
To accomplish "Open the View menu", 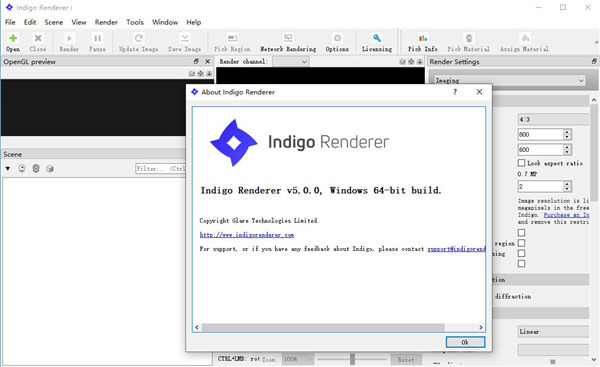I will pyautogui.click(x=79, y=22).
